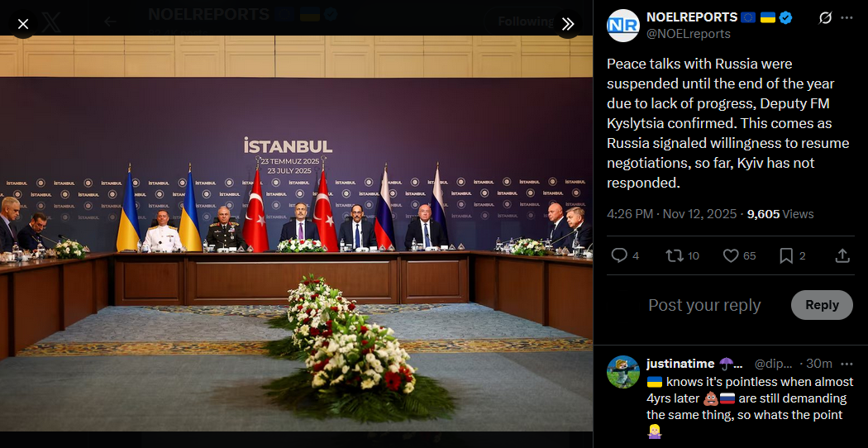Open NOELREPORTS display name link

click(691, 17)
